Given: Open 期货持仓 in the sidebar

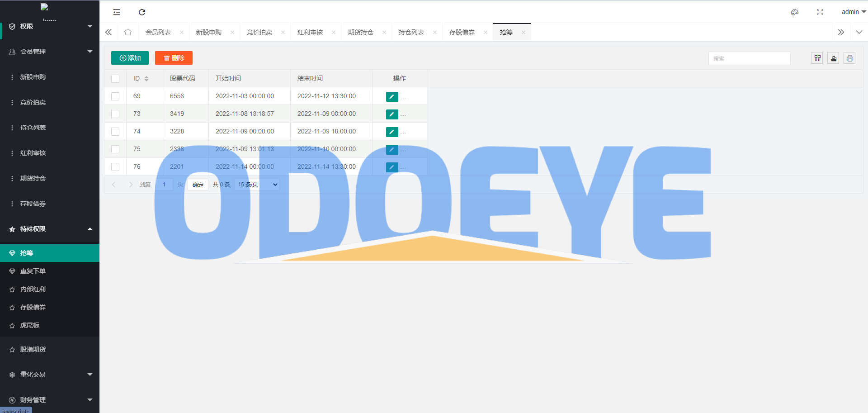Looking at the screenshot, I should (x=50, y=178).
